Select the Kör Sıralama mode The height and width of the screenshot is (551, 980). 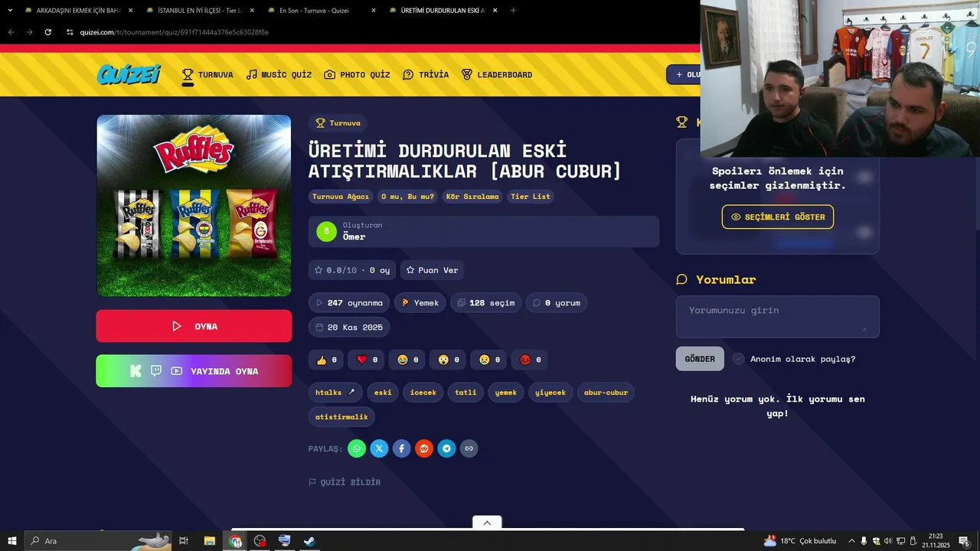click(x=472, y=197)
